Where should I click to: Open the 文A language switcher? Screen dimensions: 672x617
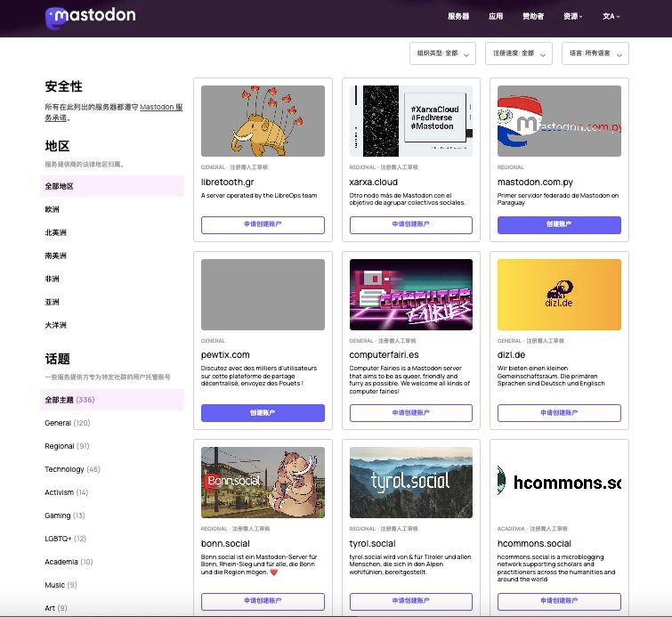pyautogui.click(x=611, y=16)
